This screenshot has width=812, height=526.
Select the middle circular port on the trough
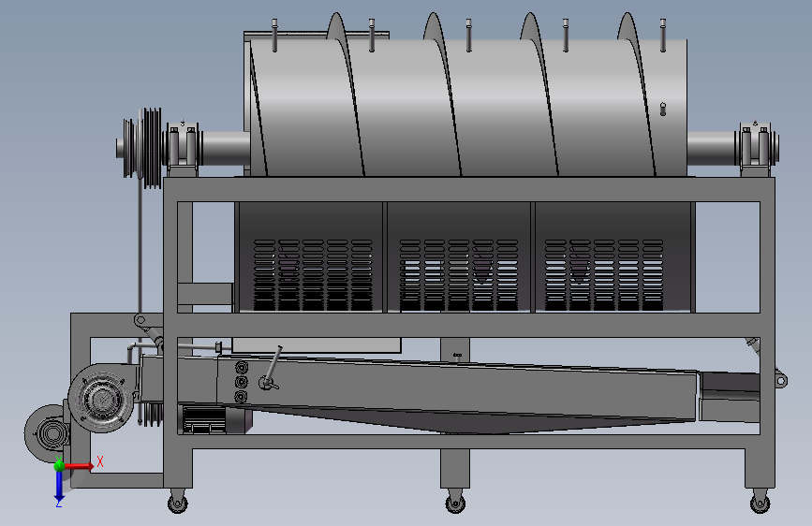(x=241, y=382)
